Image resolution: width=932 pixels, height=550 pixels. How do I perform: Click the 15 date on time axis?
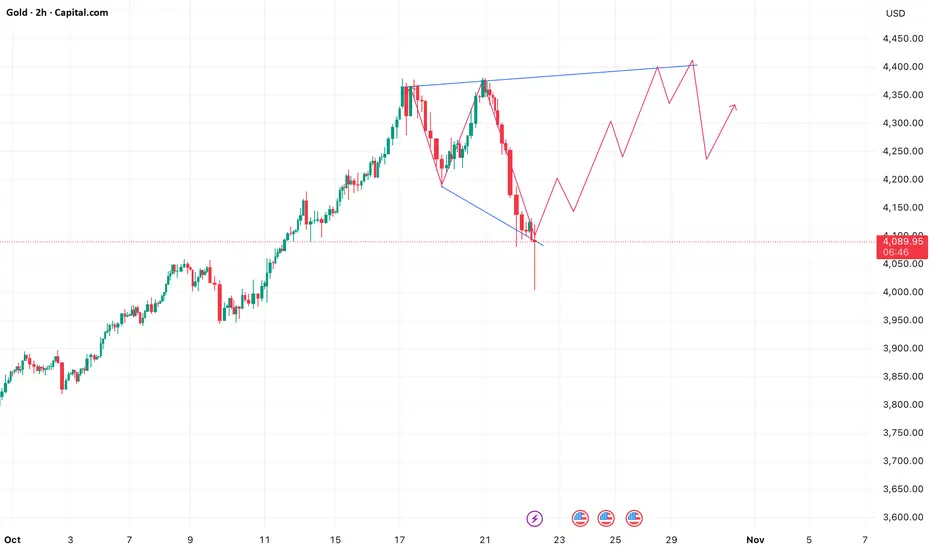point(338,539)
